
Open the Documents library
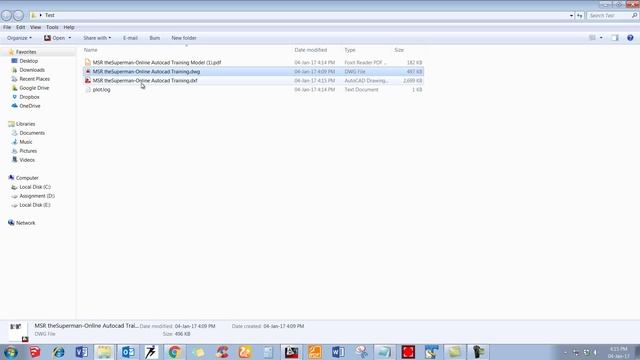[x=32, y=133]
